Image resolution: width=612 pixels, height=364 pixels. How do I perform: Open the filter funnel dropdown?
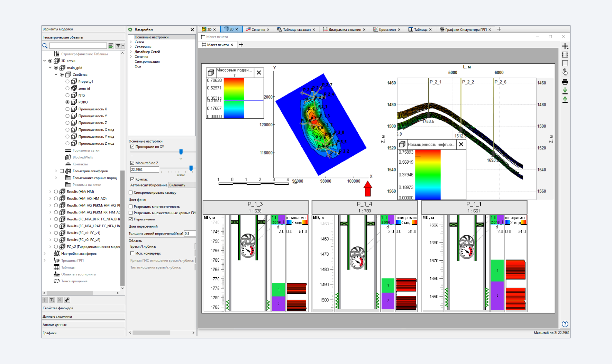click(120, 46)
